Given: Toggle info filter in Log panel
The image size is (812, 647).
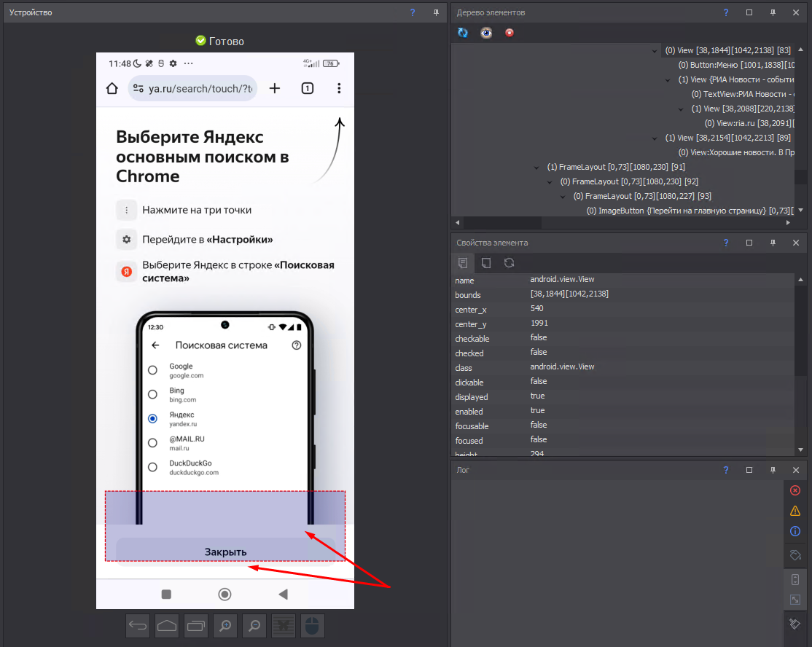Looking at the screenshot, I should pos(795,531).
